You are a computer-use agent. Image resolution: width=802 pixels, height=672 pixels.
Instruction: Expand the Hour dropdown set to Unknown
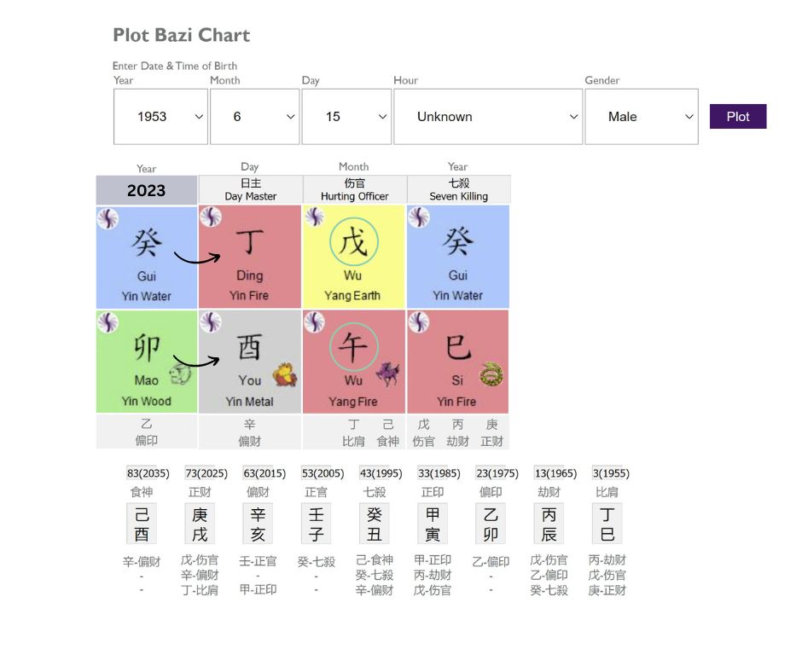[x=488, y=117]
